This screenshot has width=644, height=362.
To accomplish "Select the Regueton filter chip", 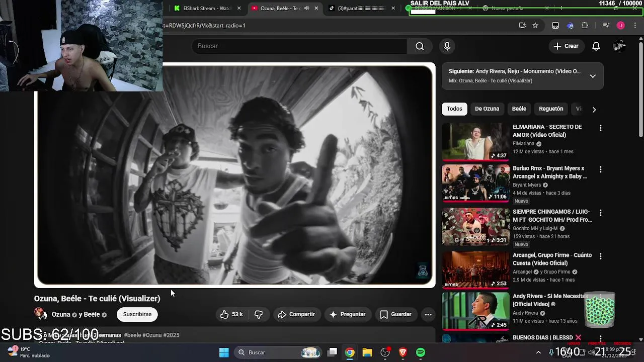I will (551, 109).
